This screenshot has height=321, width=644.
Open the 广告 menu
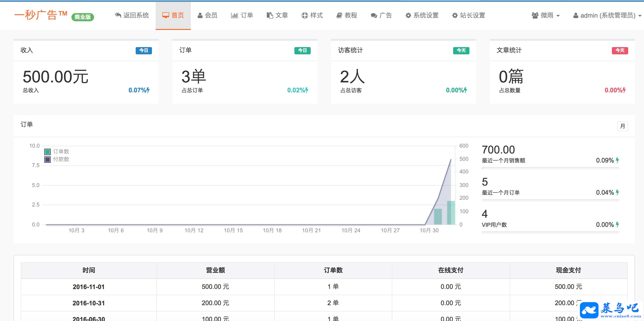[381, 16]
